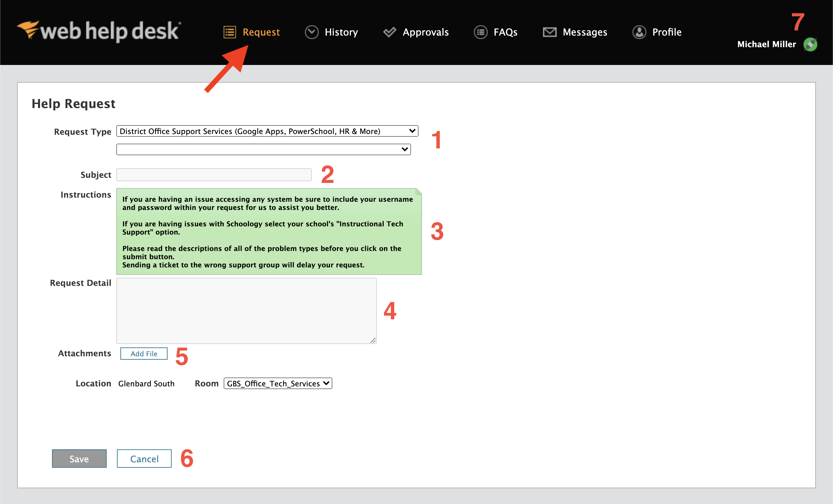Click the Help Request heading
The height and width of the screenshot is (504, 833).
coord(74,104)
